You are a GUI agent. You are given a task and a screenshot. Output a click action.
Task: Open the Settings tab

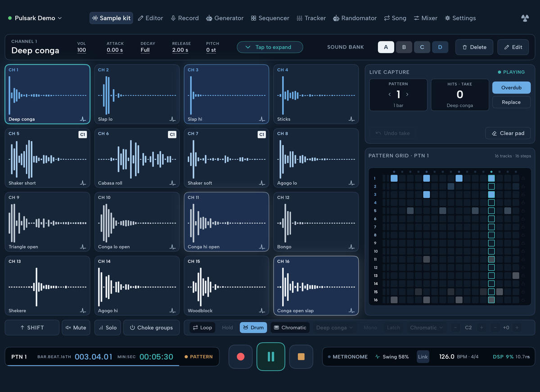coord(460,18)
